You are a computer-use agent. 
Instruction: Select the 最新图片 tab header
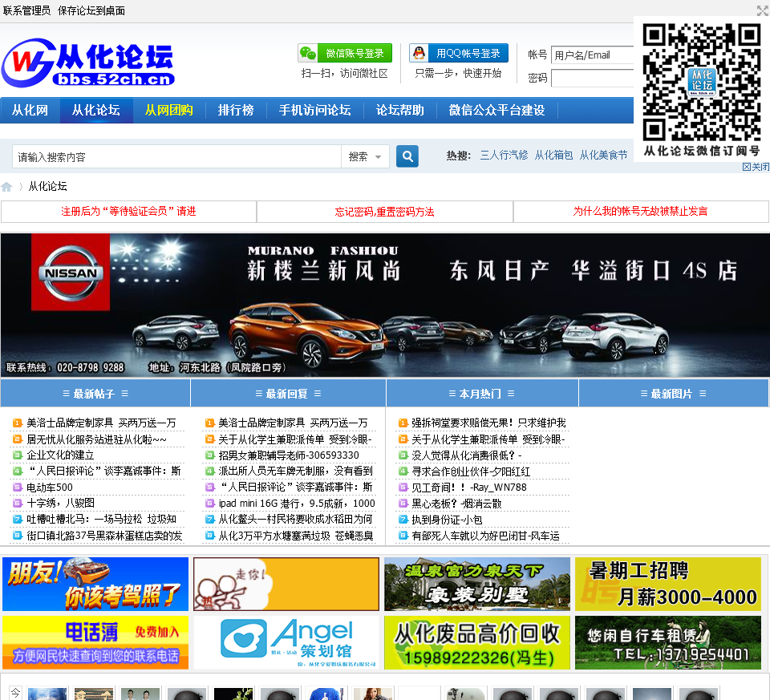pos(673,394)
